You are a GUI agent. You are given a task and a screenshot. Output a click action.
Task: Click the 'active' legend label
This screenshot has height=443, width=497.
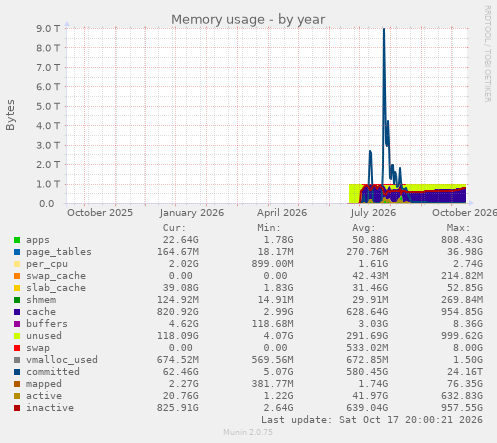(x=44, y=396)
